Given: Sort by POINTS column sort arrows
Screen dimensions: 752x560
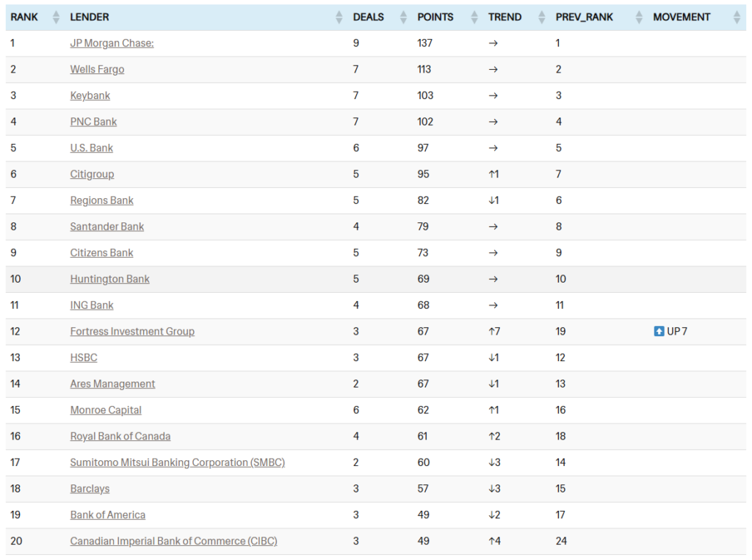Looking at the screenshot, I should tap(474, 17).
